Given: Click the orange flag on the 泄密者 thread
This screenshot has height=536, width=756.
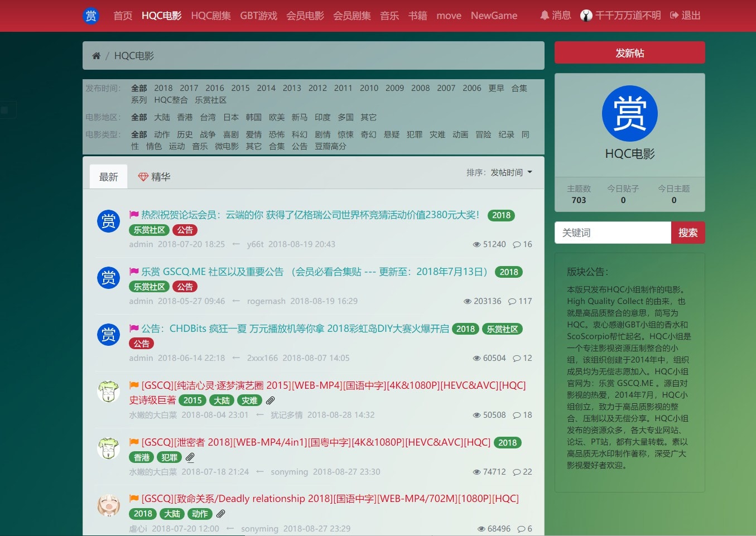Looking at the screenshot, I should (134, 442).
